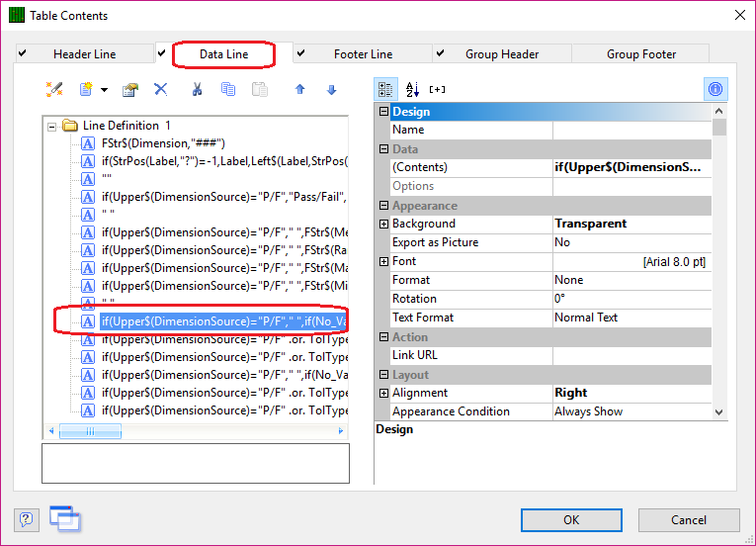Viewport: 756px width, 546px height.
Task: Click the A icon beside the highlighted if(No_Va row
Action: point(88,321)
